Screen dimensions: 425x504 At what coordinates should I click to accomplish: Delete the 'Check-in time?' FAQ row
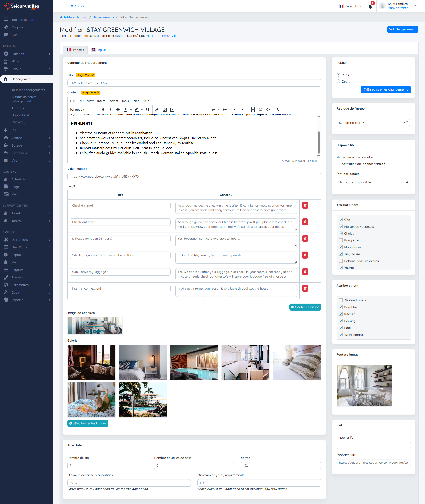click(305, 205)
